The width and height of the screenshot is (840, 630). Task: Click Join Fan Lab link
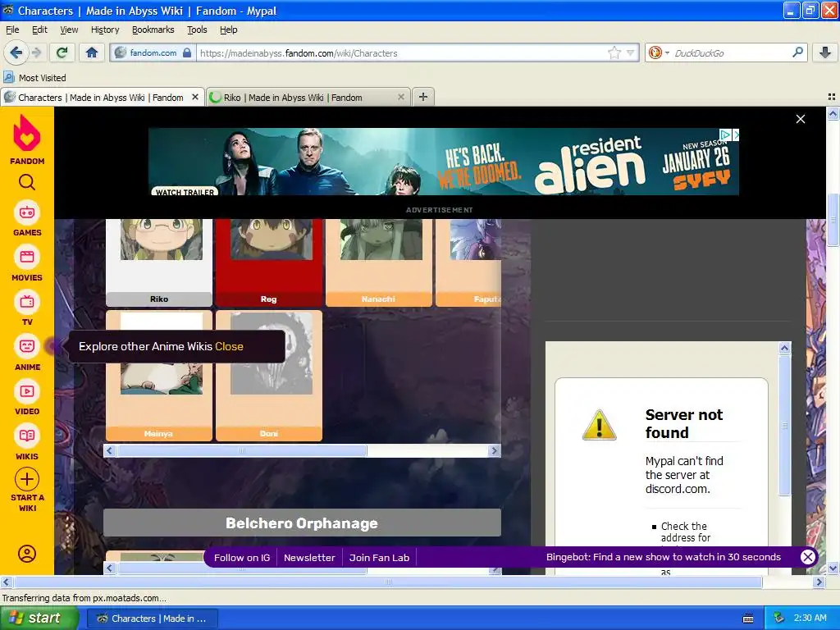(x=379, y=558)
